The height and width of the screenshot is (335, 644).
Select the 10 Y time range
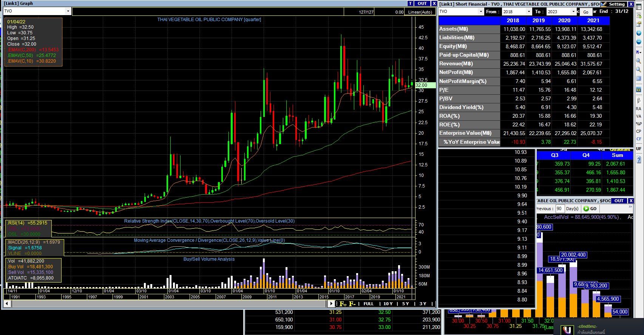pyautogui.click(x=388, y=304)
